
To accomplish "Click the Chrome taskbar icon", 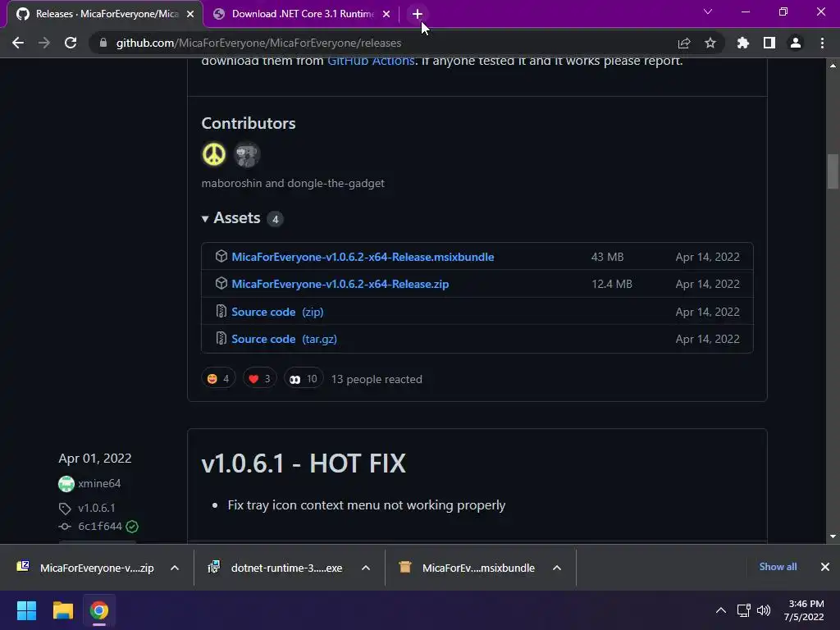I will (99, 610).
